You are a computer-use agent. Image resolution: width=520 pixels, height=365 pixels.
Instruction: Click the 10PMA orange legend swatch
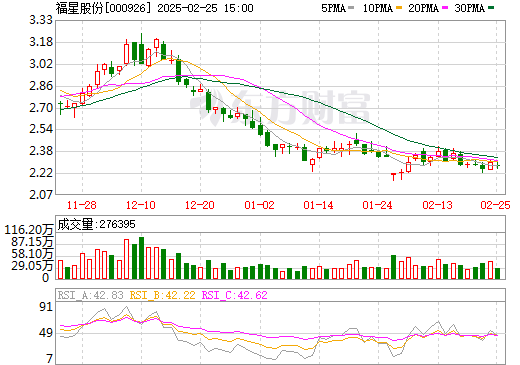point(399,8)
